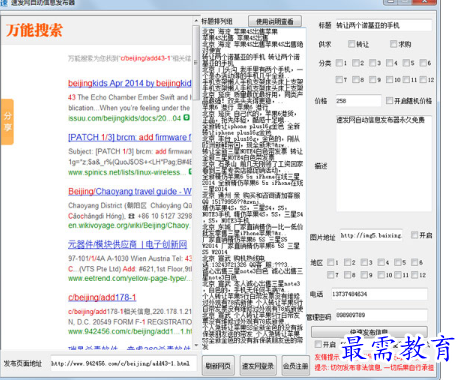Viewport: 463px width, 380px height.
Task: Focus the 图片地址 image URL field
Action: tap(371, 236)
